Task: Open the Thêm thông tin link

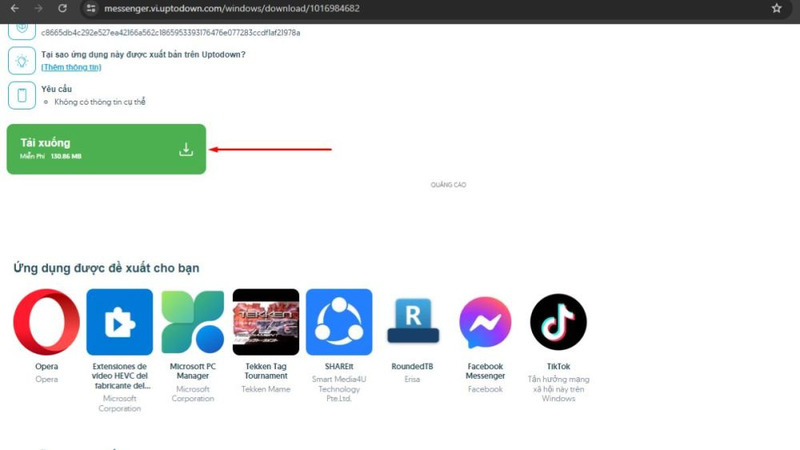Action: [71, 67]
